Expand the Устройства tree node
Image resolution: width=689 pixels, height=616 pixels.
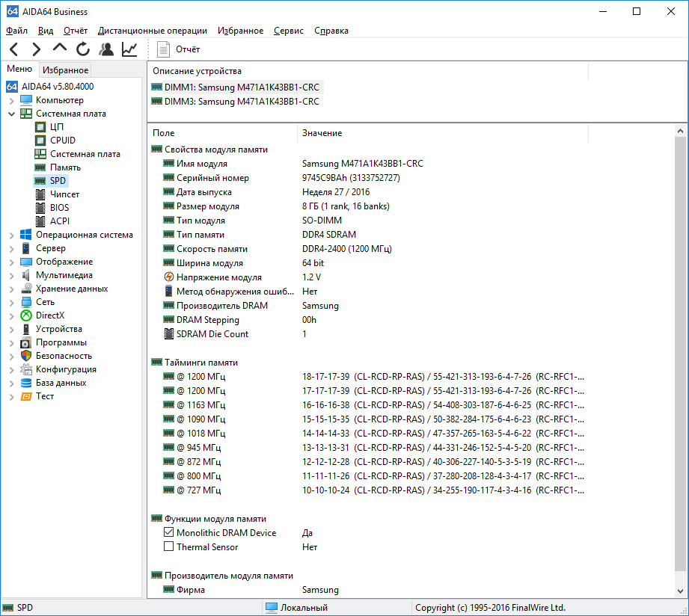click(x=11, y=330)
